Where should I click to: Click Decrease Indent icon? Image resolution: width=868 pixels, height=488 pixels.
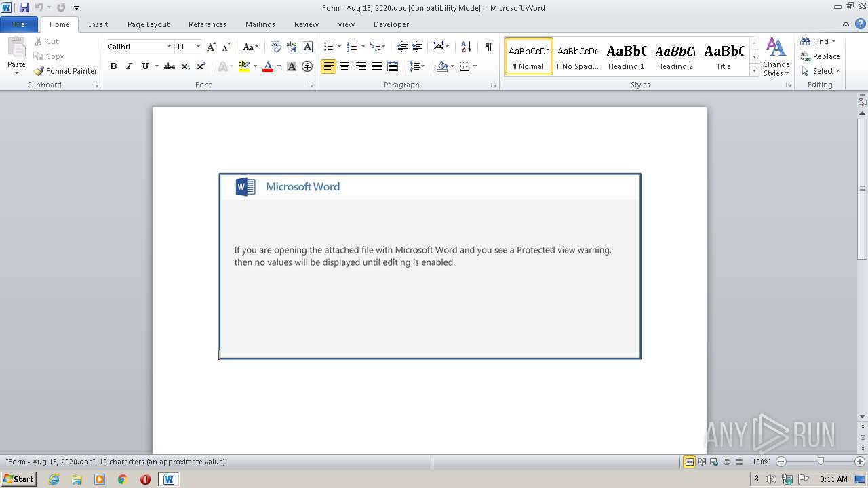402,47
